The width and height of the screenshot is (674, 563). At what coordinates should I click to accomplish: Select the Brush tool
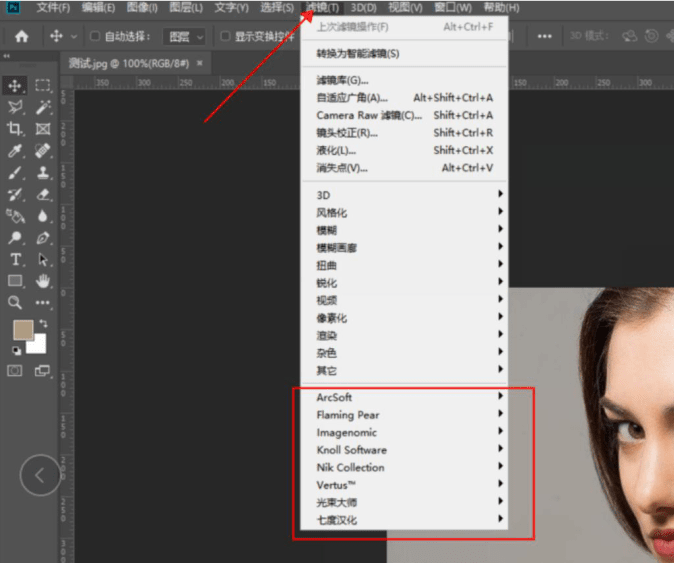[15, 172]
